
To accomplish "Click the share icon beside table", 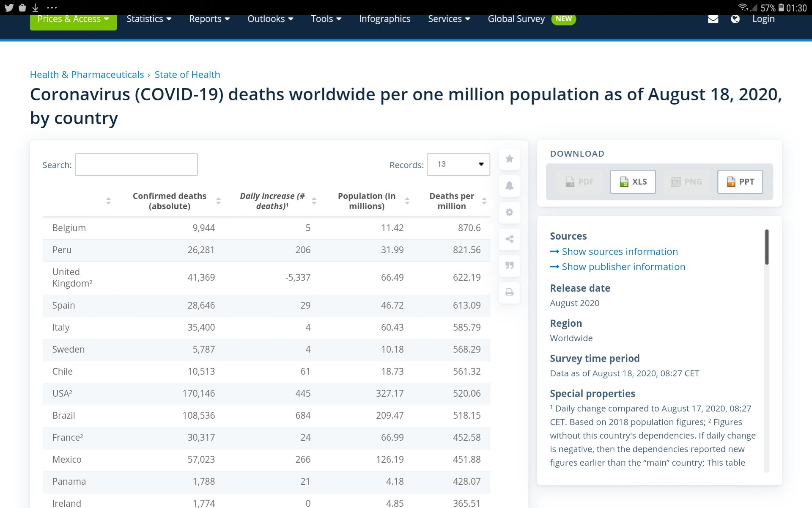I will pos(509,239).
